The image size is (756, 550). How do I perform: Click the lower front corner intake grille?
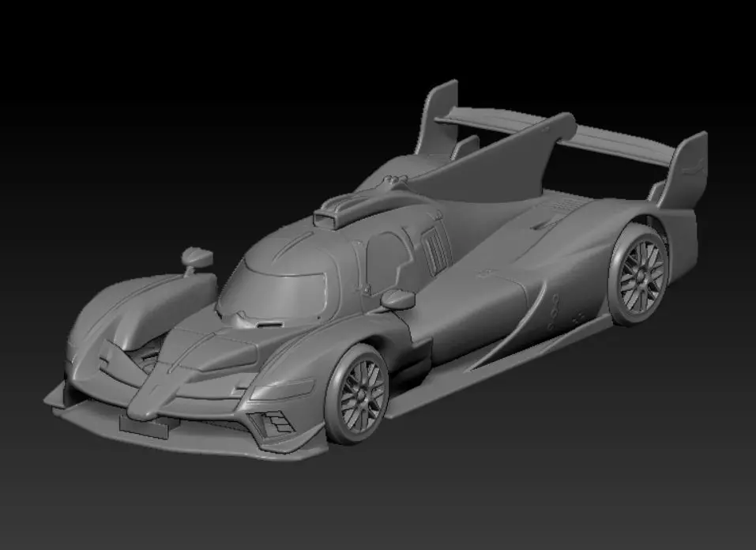click(274, 424)
